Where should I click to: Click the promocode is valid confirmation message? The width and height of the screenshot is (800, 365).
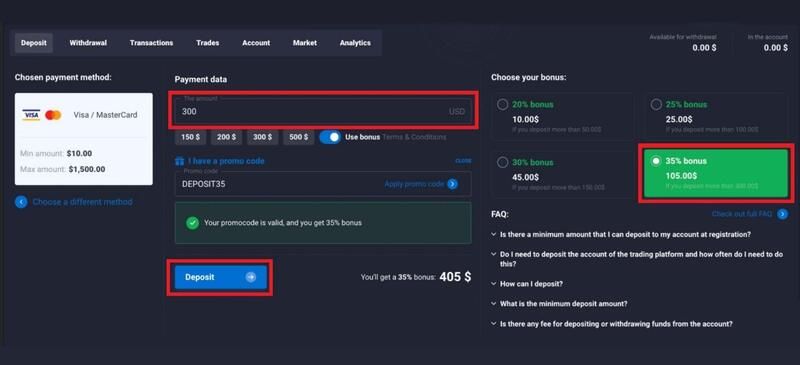coord(323,223)
